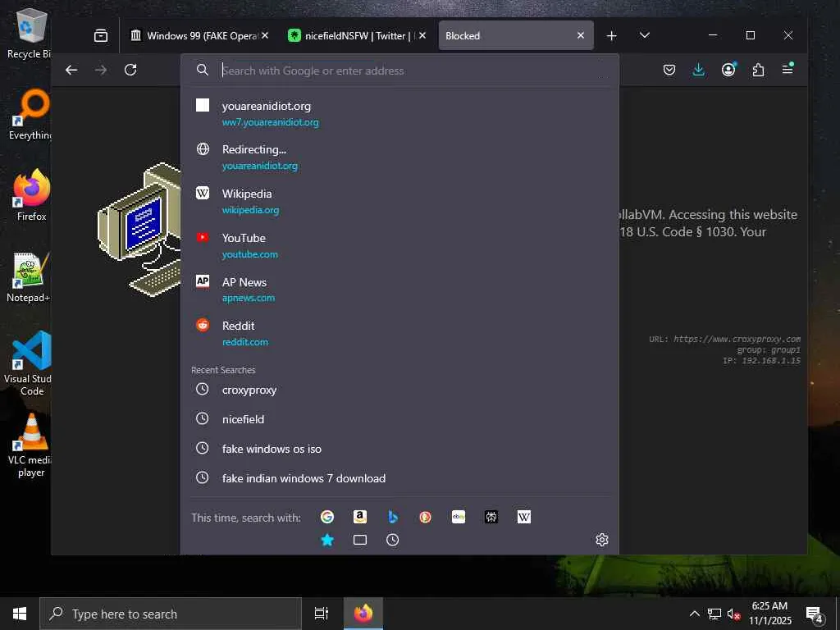Image resolution: width=840 pixels, height=630 pixels.
Task: Search open tabs with the tab icon
Action: pos(360,540)
